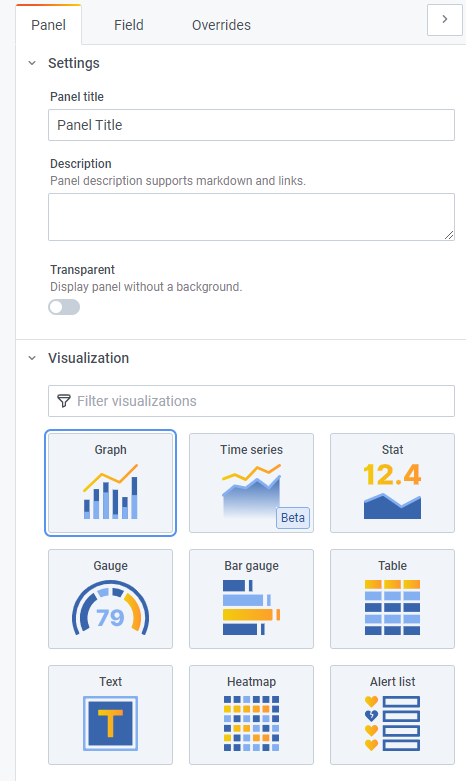The height and width of the screenshot is (781, 466).
Task: Select the Graph visualization
Action: click(111, 483)
